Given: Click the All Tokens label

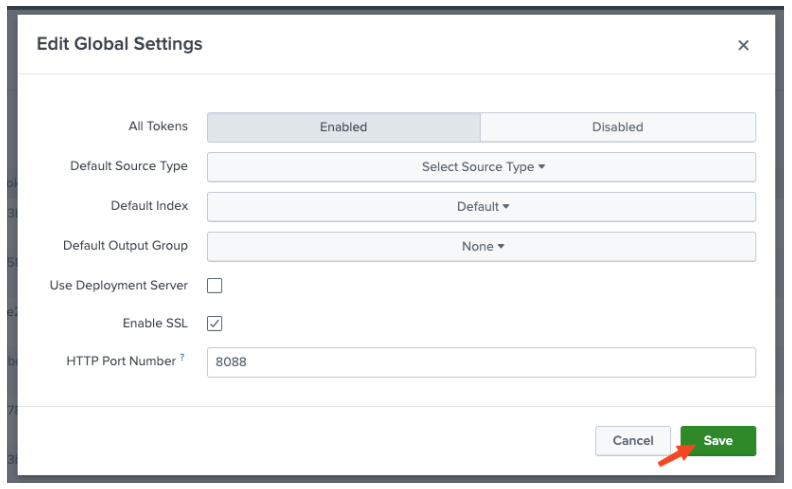Looking at the screenshot, I should pos(158,127).
